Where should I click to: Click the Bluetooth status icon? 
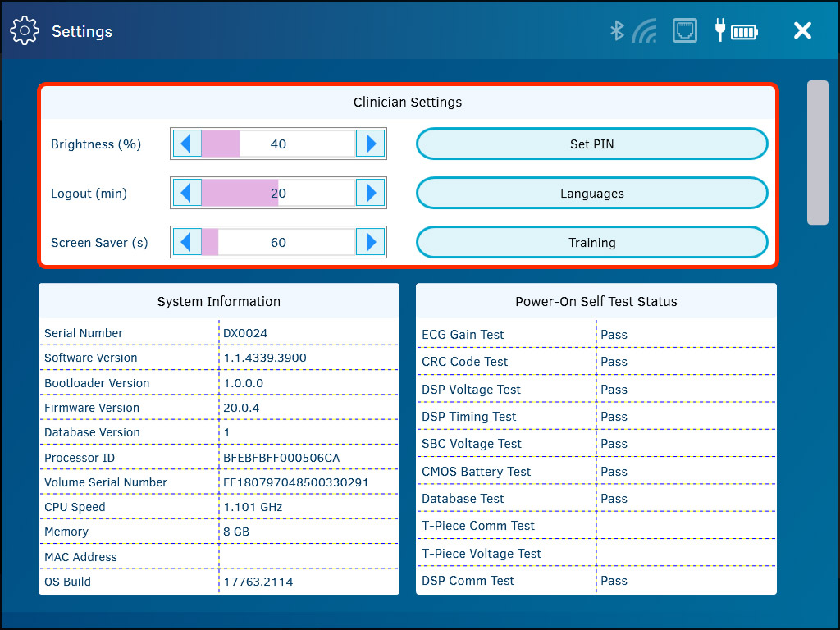click(x=616, y=30)
